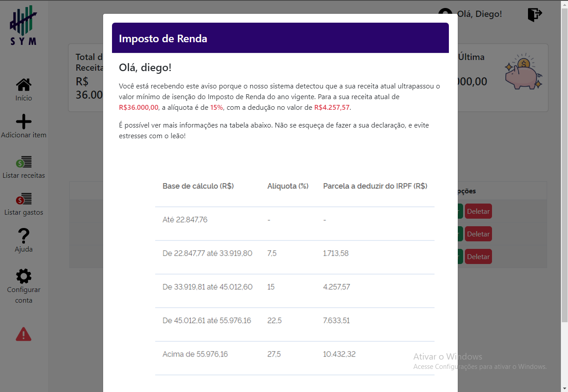
Task: Open the Listar gastos icon
Action: point(24,199)
